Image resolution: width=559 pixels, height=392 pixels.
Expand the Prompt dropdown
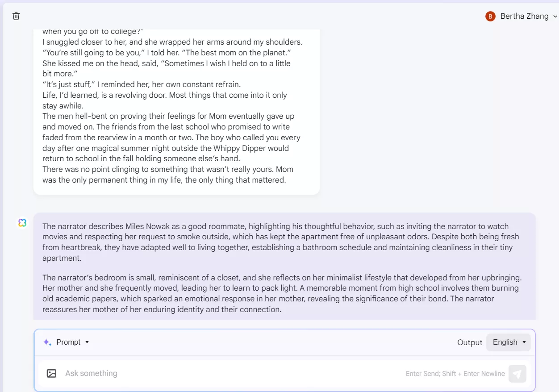click(88, 342)
